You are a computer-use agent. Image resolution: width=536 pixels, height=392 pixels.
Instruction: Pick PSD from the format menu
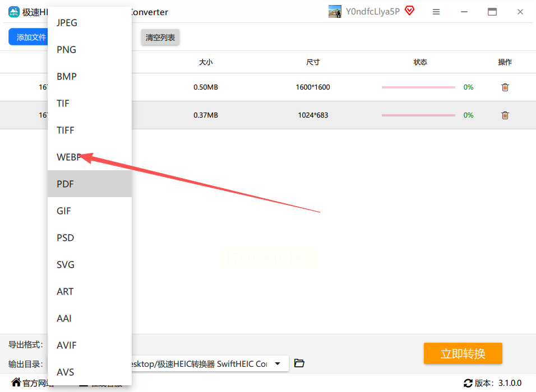click(x=90, y=237)
